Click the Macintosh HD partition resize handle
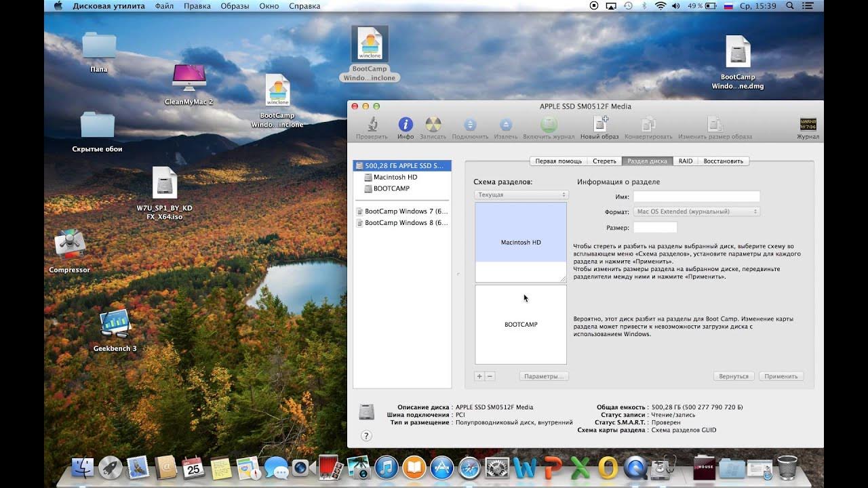868x488 pixels. 562,279
